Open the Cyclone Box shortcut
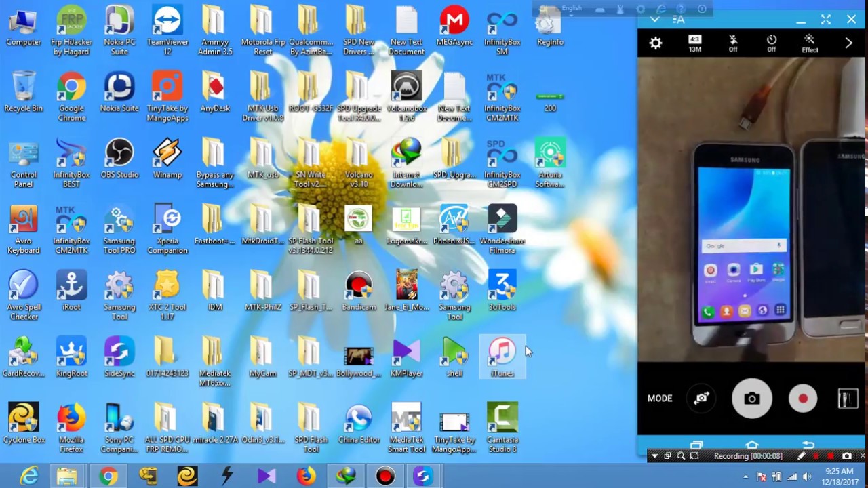The image size is (868, 488). 24,423
